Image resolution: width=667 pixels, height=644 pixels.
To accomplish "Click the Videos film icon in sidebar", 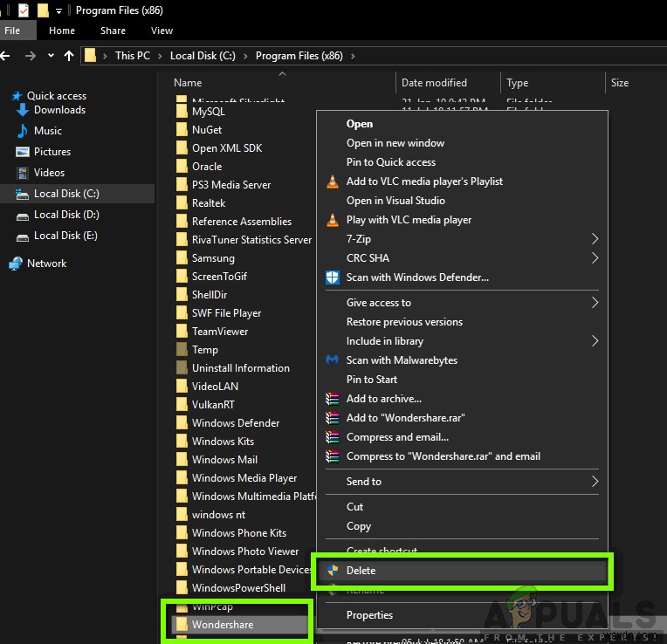I will click(x=22, y=173).
